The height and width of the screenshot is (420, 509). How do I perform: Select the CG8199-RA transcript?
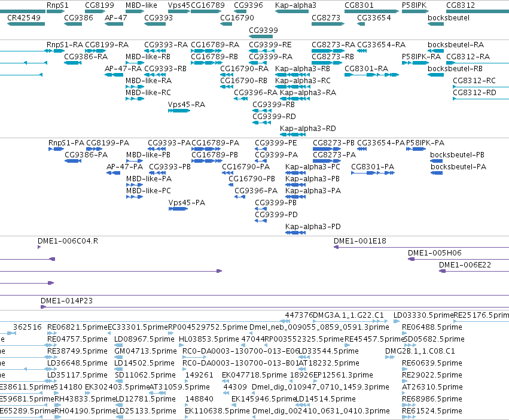96,51
